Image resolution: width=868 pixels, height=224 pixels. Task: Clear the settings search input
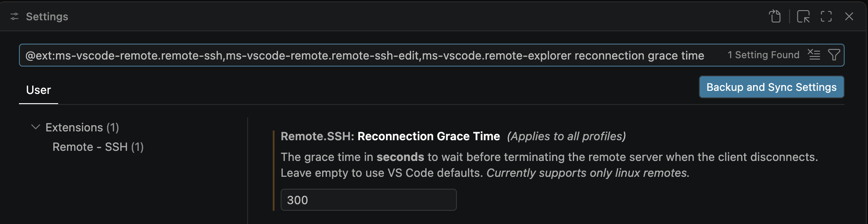814,55
